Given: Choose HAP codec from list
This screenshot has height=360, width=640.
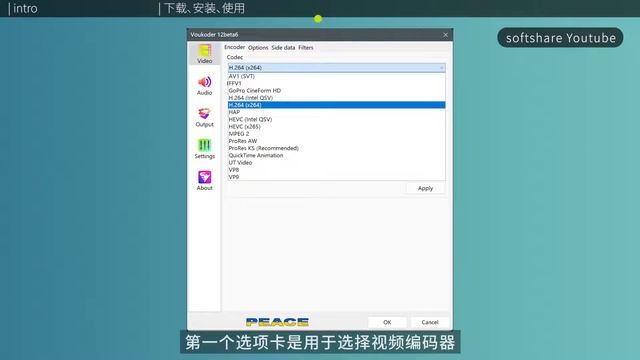Looking at the screenshot, I should (x=336, y=112).
